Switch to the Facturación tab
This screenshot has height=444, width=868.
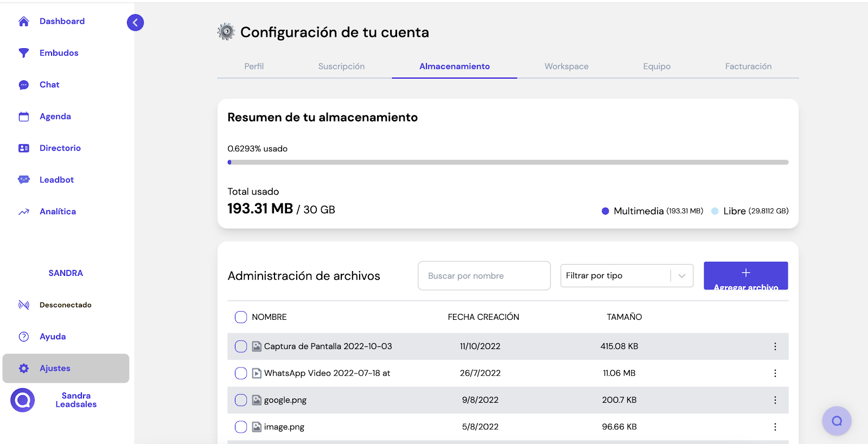tap(748, 67)
